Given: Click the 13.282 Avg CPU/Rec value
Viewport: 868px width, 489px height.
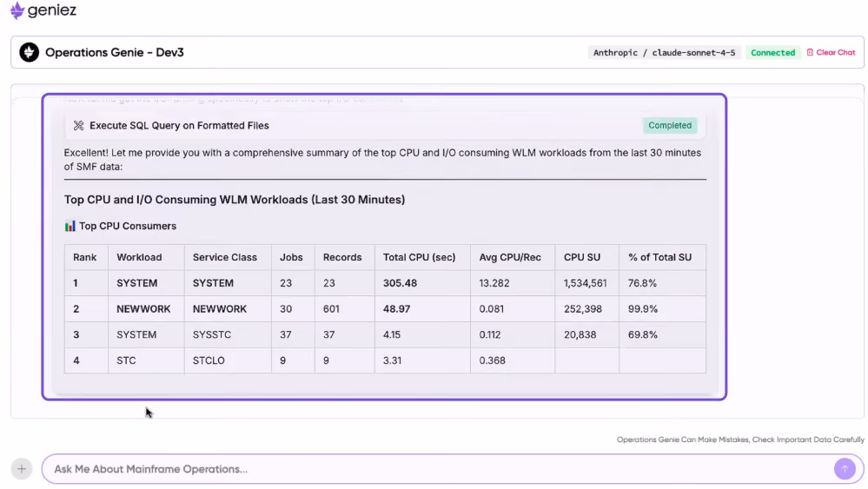Looking at the screenshot, I should tap(494, 283).
